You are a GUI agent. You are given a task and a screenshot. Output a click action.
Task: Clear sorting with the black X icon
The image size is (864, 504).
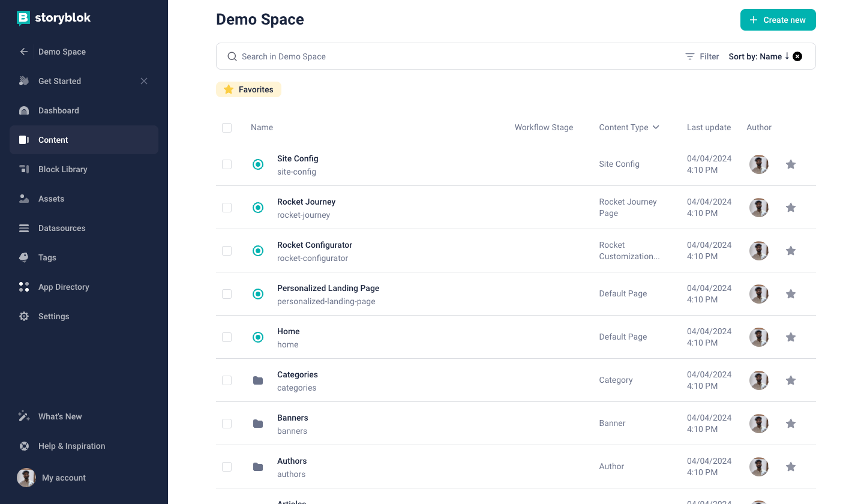(x=797, y=56)
